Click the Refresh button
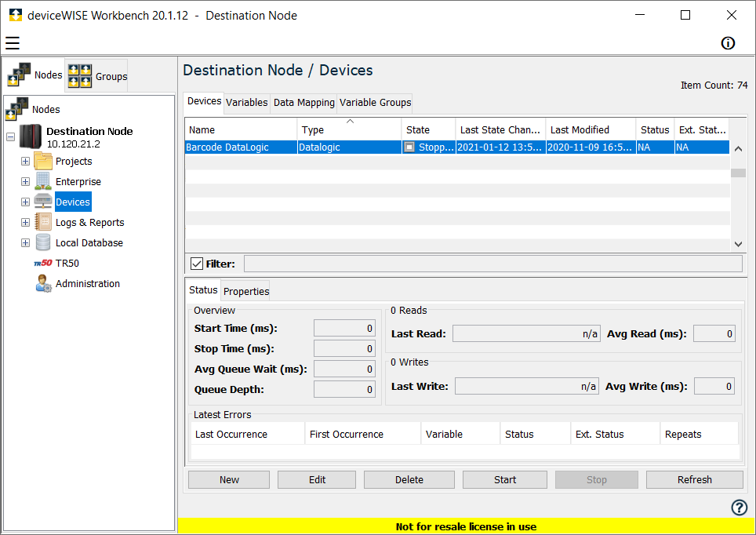This screenshot has width=756, height=535. click(694, 479)
